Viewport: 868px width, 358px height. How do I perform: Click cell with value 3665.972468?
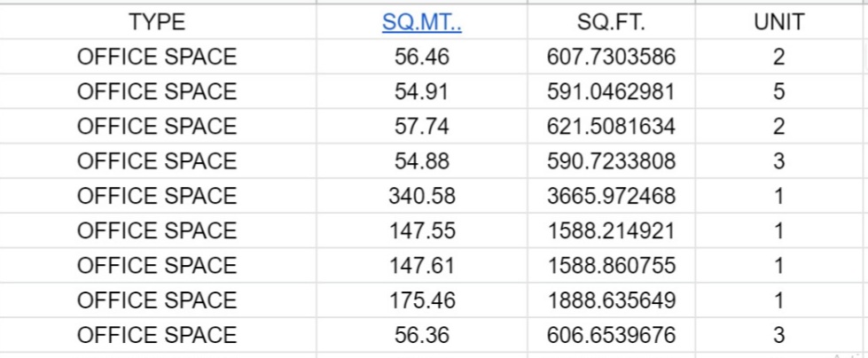(x=611, y=196)
